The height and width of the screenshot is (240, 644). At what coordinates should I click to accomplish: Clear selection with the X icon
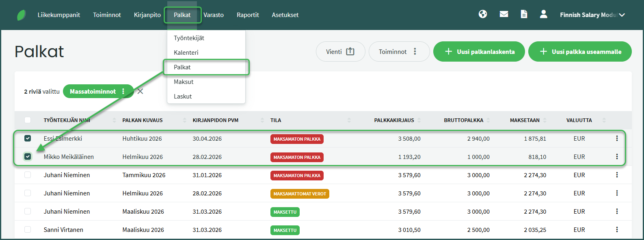click(140, 91)
